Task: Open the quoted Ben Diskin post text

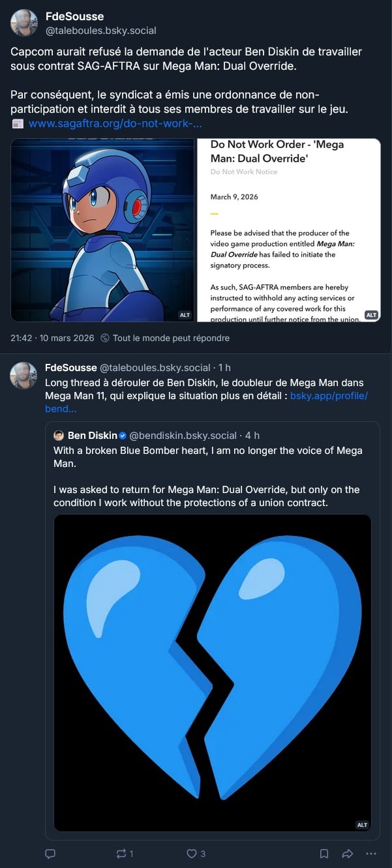Action: [207, 470]
